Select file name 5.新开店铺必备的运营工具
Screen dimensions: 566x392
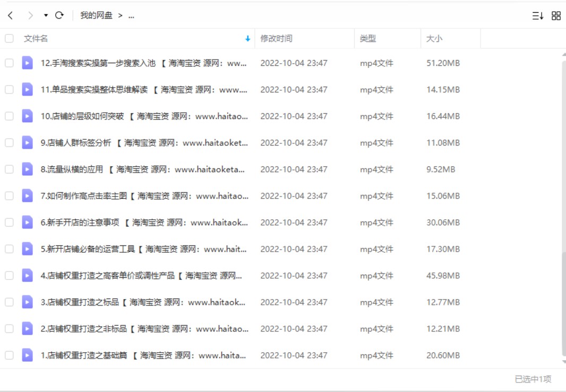(144, 249)
